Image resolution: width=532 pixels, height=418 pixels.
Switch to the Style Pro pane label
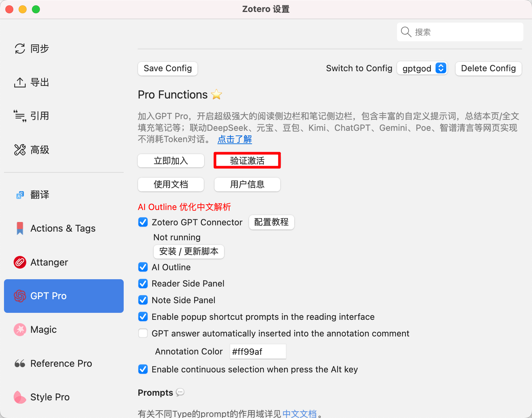coord(50,397)
